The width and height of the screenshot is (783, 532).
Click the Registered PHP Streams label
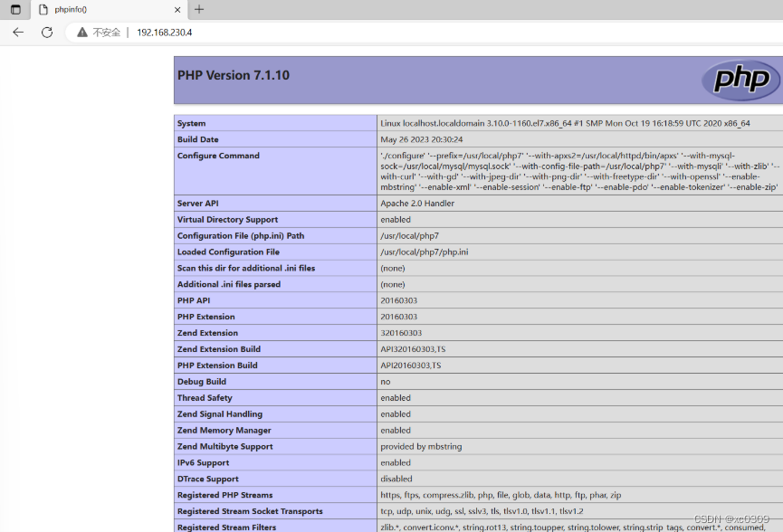[x=225, y=495]
